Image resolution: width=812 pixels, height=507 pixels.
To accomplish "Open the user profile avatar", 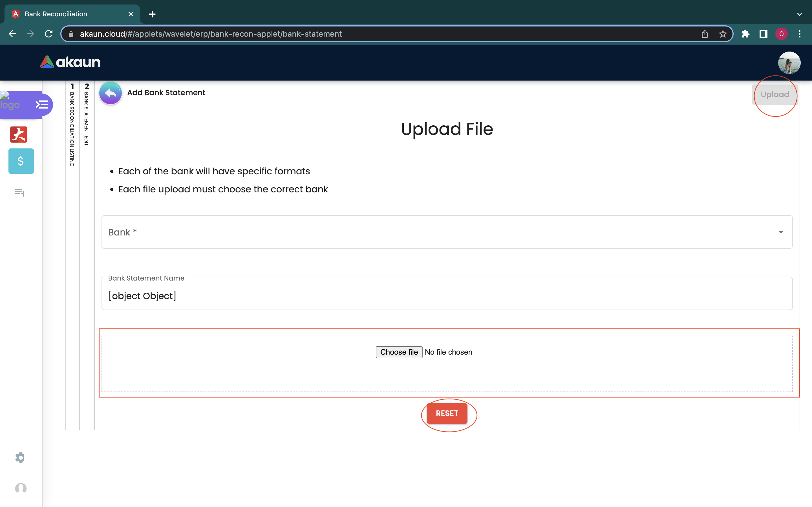I will (x=789, y=63).
